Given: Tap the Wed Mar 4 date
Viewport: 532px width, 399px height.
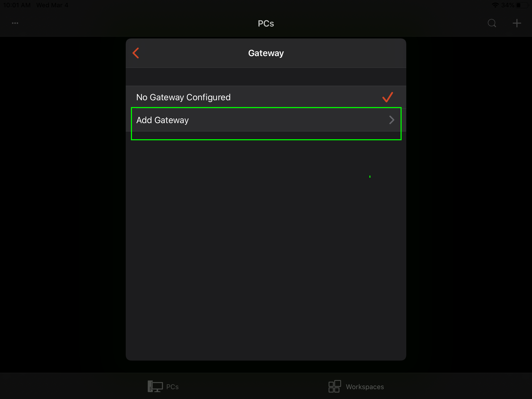Looking at the screenshot, I should pyautogui.click(x=52, y=5).
